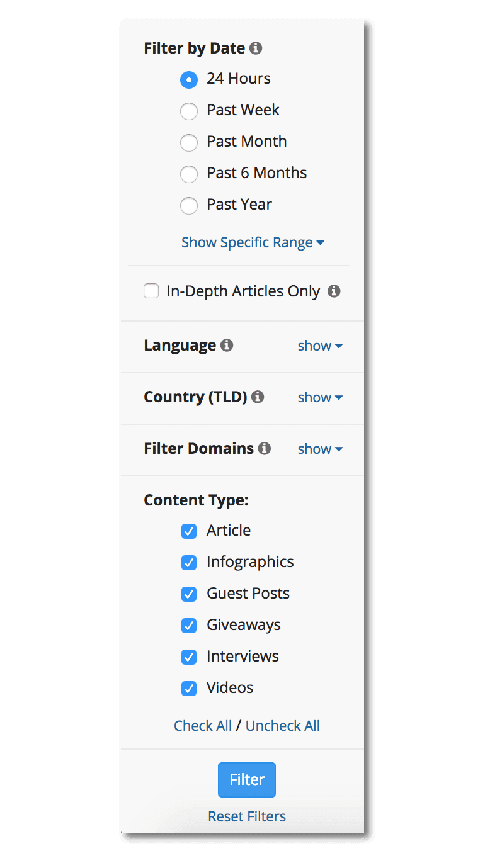This screenshot has width=485, height=868.
Task: Enable the In-Depth Articles Only checkbox
Action: point(151,291)
